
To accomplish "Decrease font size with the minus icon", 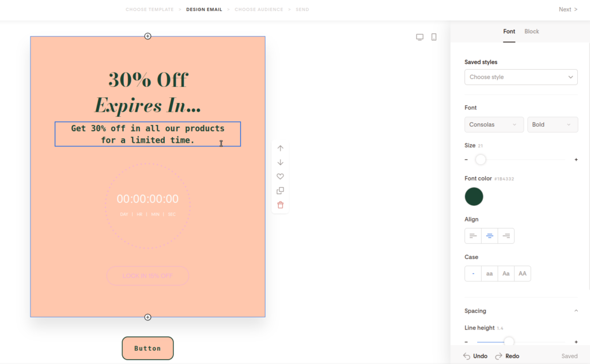I will point(466,160).
